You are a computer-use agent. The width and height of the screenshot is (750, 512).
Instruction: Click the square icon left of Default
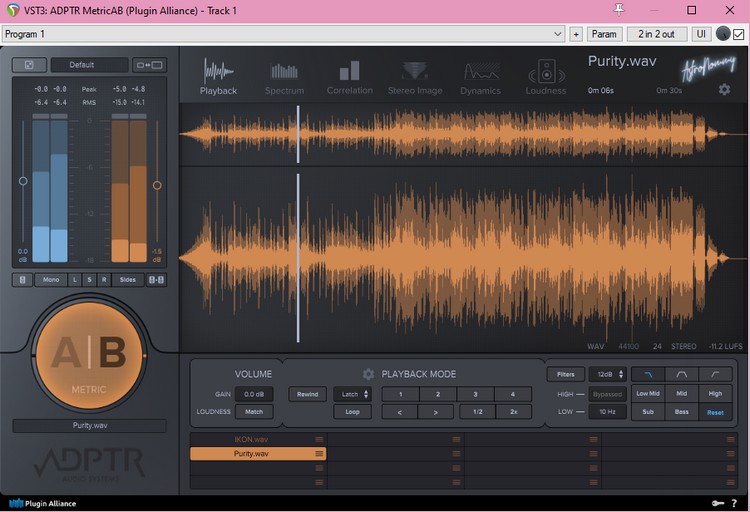point(29,65)
